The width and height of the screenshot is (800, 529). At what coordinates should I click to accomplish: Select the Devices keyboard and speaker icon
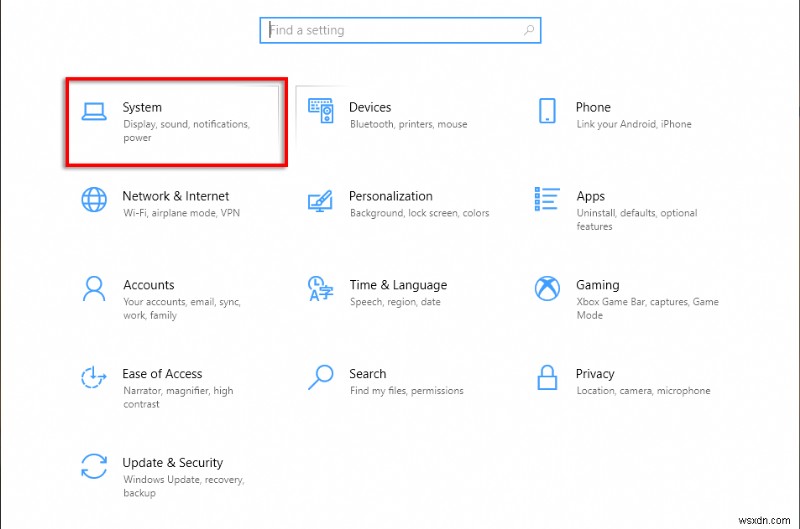click(x=321, y=111)
